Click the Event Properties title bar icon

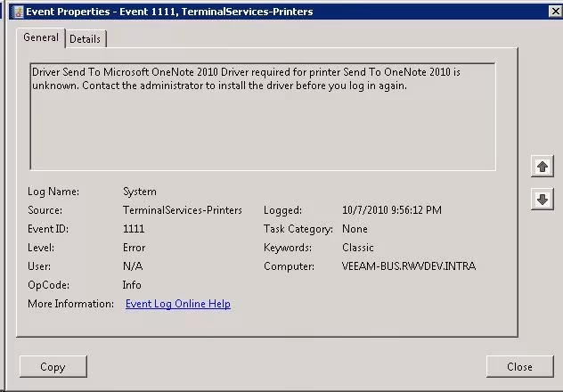(x=17, y=12)
